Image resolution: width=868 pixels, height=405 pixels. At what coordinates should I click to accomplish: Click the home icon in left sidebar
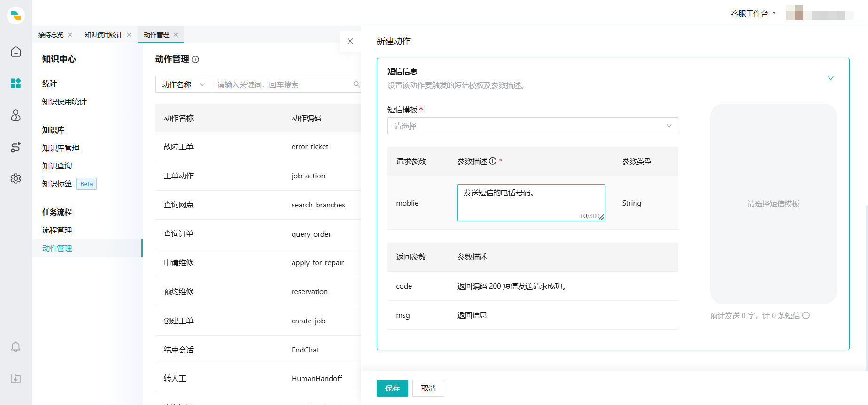[x=16, y=52]
